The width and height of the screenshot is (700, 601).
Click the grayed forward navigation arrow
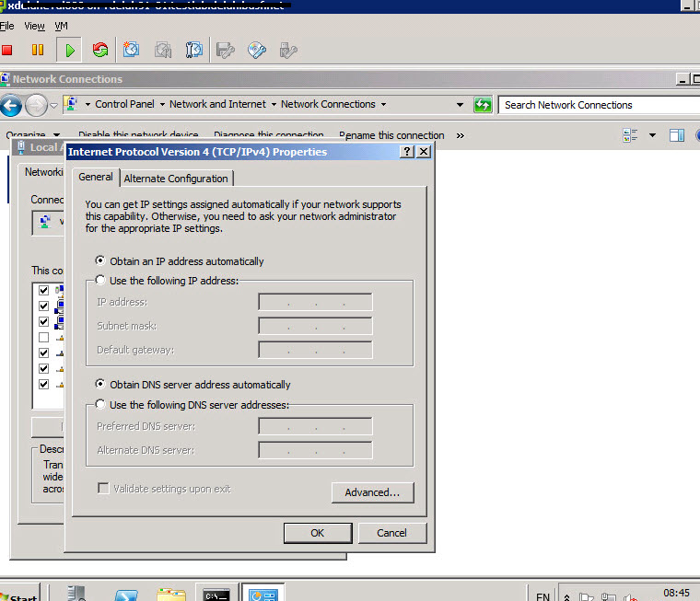tap(36, 106)
